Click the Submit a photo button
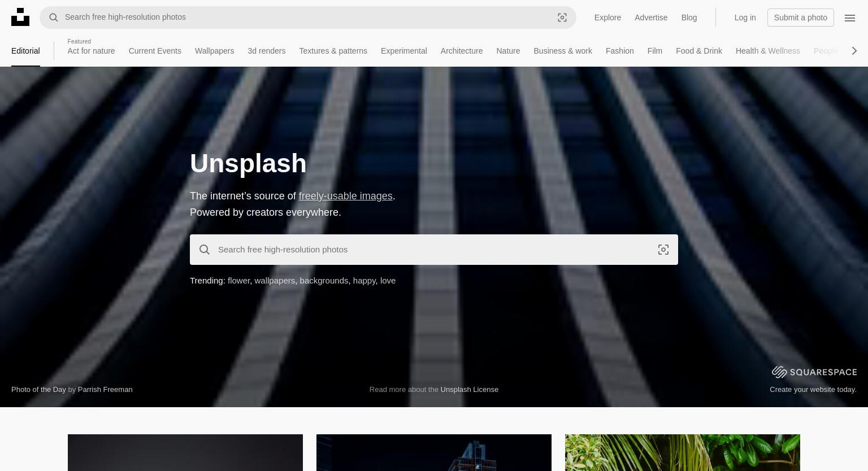Image resolution: width=868 pixels, height=471 pixels. pyautogui.click(x=800, y=18)
